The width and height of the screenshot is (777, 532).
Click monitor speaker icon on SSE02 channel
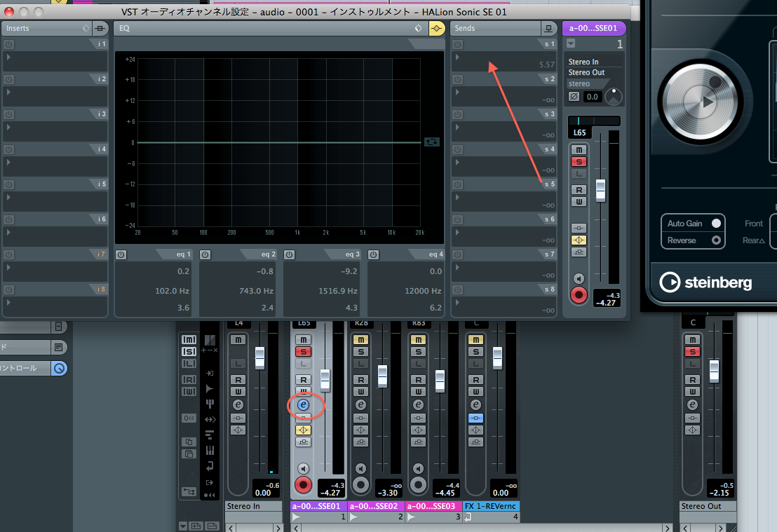pyautogui.click(x=360, y=469)
